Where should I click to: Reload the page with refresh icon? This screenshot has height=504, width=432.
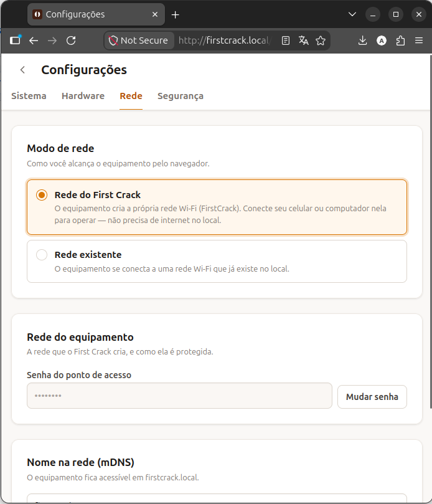(x=71, y=40)
